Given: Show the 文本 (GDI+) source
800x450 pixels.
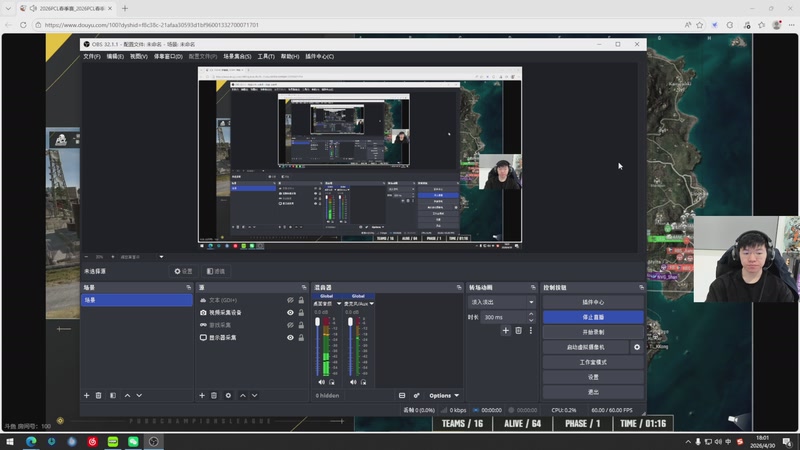Looking at the screenshot, I should click(x=290, y=300).
